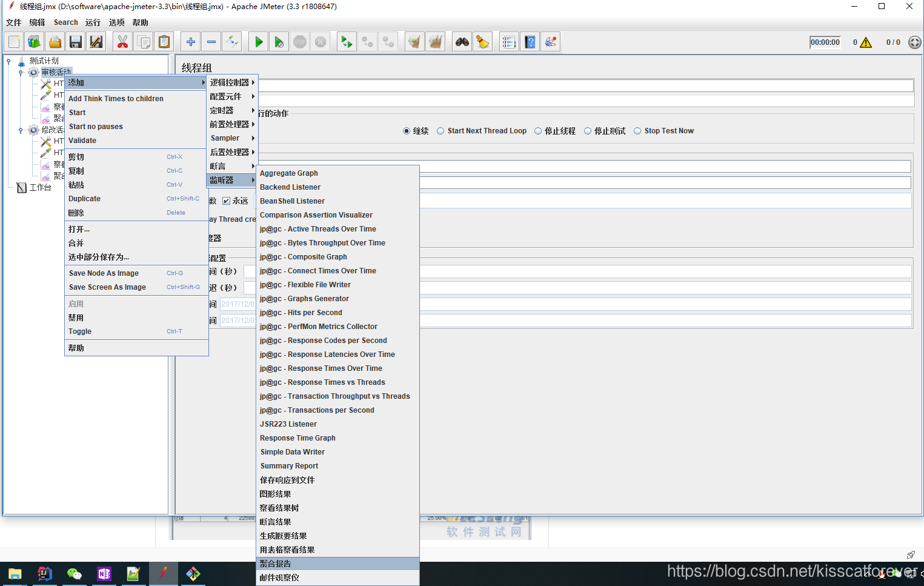924x586 pixels.
Task: Collapse the 修改活动 thread group node
Action: tap(21, 130)
